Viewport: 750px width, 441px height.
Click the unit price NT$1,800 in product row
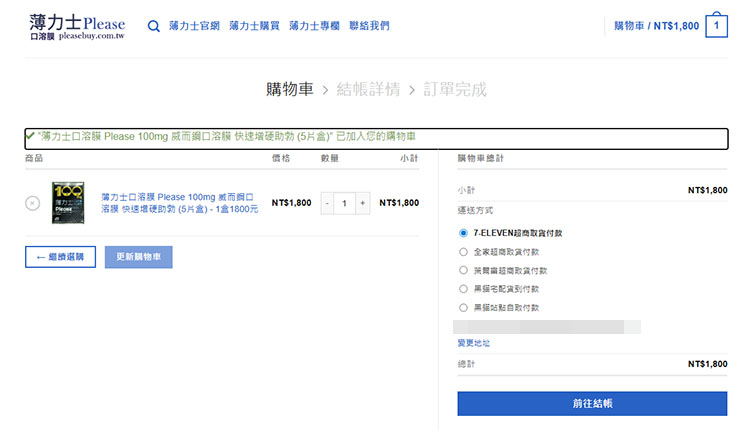coord(291,203)
